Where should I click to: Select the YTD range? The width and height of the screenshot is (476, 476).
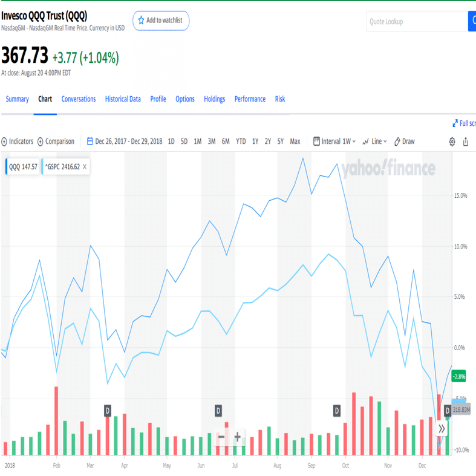[x=241, y=142]
